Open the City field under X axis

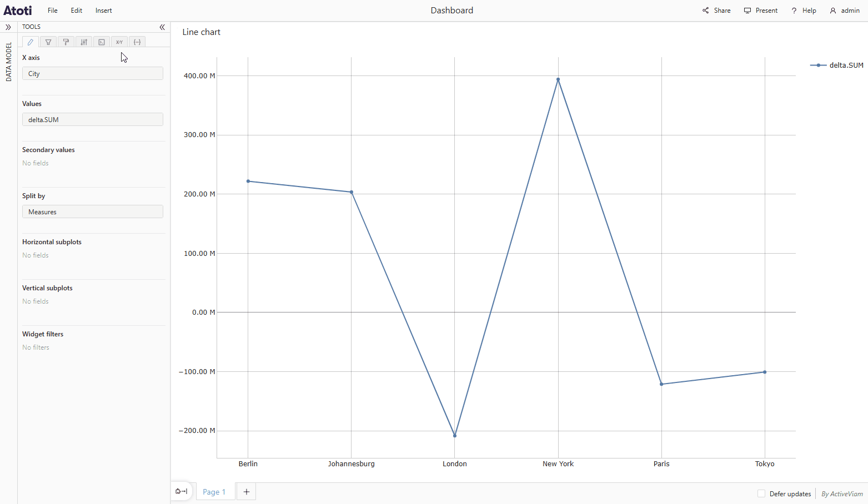(x=92, y=73)
